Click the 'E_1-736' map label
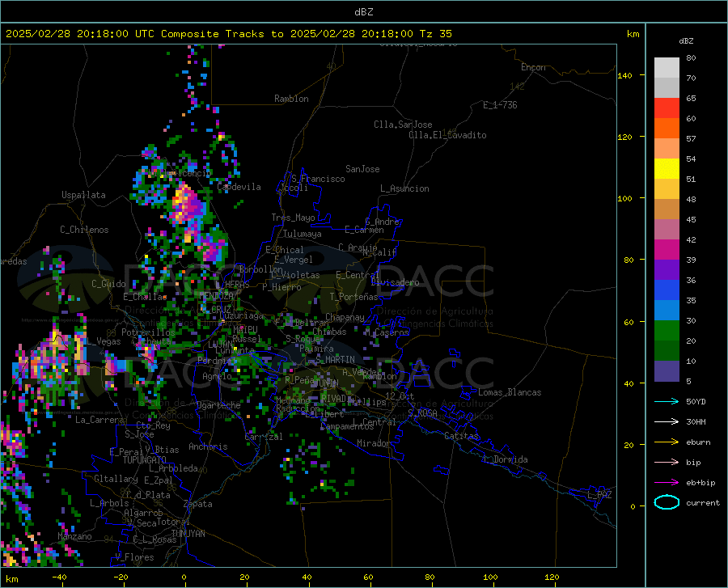The image size is (728, 588). (500, 105)
